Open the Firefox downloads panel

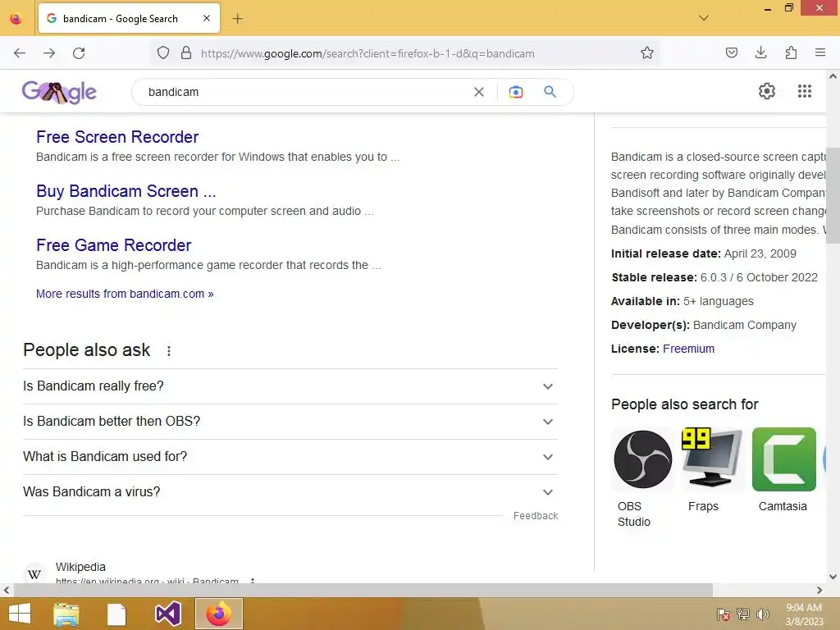click(760, 52)
